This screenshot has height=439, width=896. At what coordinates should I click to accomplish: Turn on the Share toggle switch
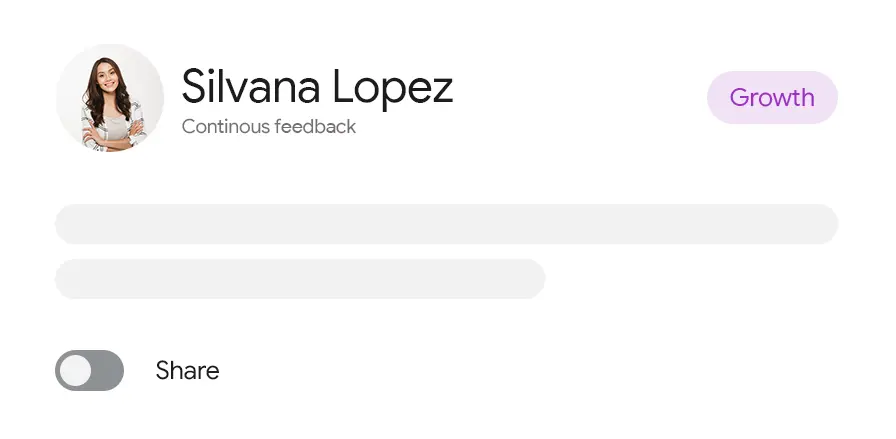tap(89, 371)
